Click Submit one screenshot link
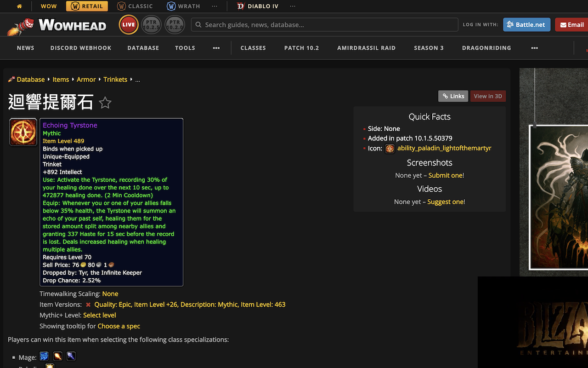The image size is (588, 368). pos(445,175)
